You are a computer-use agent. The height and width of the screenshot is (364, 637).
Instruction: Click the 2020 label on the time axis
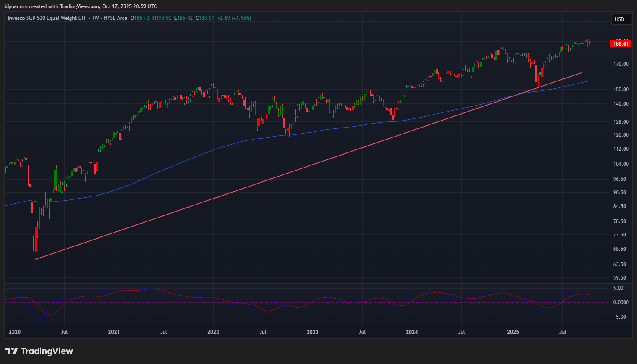click(x=15, y=332)
